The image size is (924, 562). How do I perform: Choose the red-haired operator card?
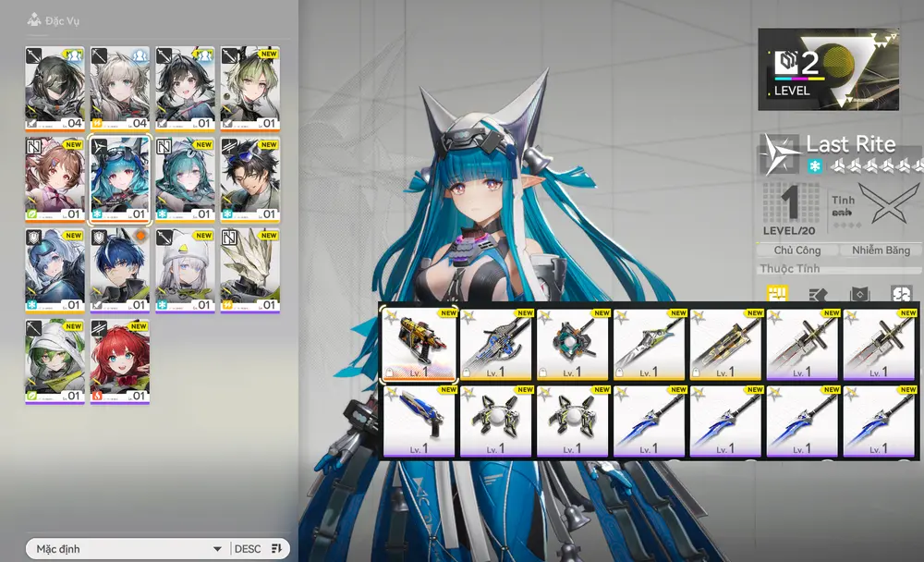coord(119,361)
